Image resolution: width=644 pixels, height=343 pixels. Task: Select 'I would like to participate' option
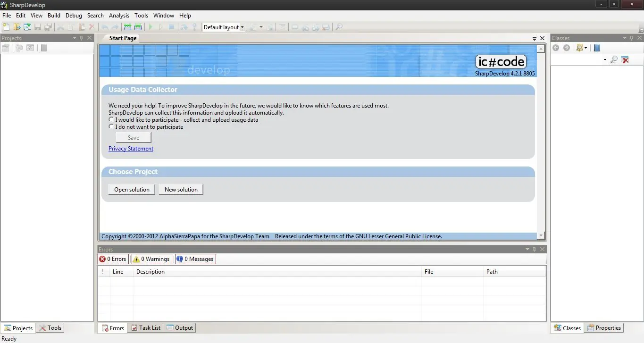pos(111,120)
